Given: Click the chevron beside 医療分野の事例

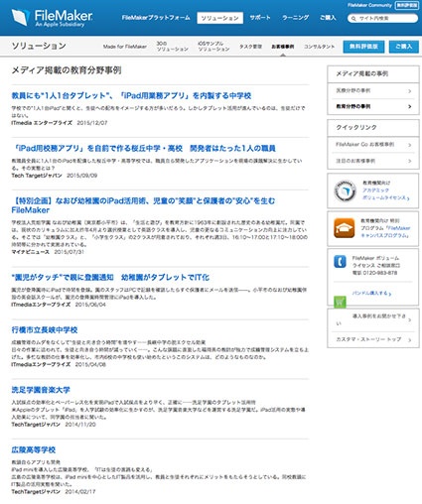Looking at the screenshot, I should coord(410,91).
